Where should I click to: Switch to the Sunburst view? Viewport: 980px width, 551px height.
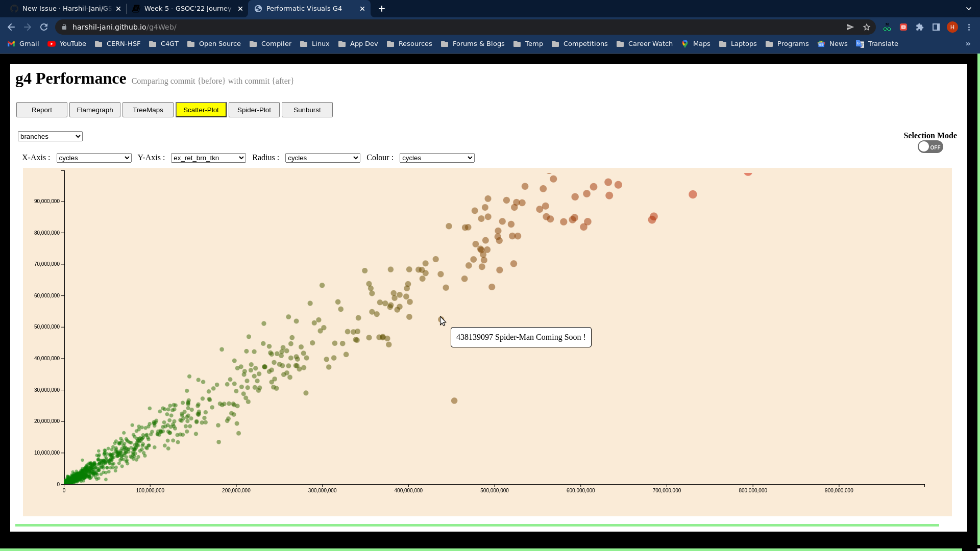[x=307, y=110]
